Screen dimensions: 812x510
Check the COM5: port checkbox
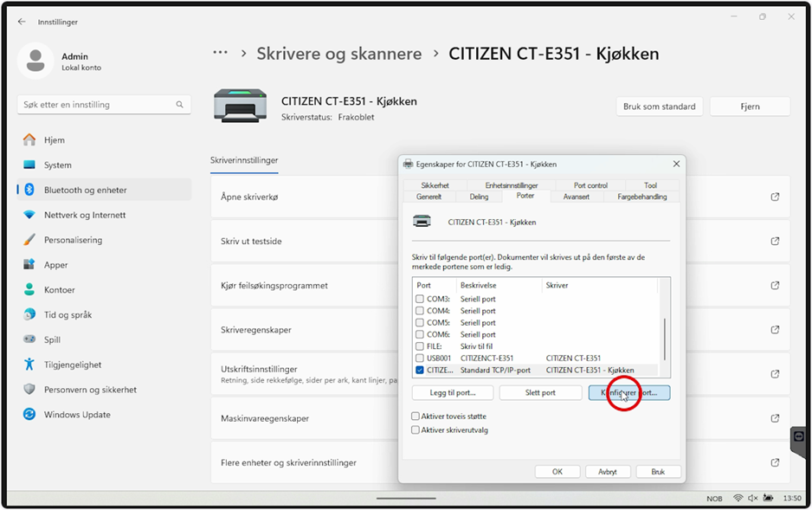pyautogui.click(x=420, y=323)
